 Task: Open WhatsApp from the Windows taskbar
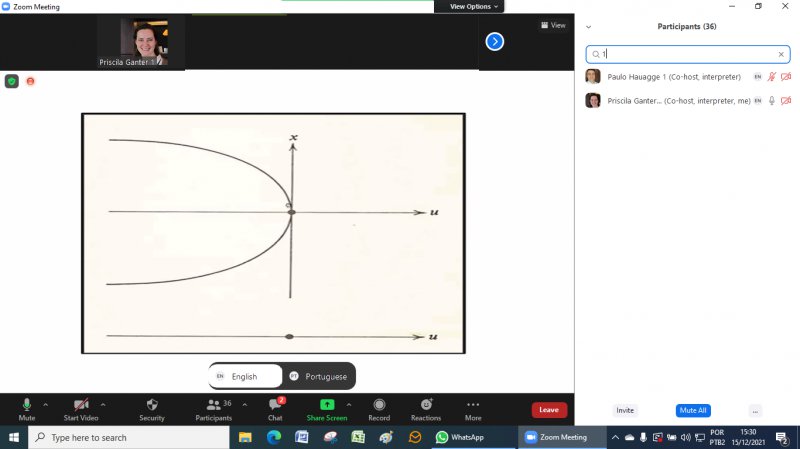pyautogui.click(x=460, y=437)
